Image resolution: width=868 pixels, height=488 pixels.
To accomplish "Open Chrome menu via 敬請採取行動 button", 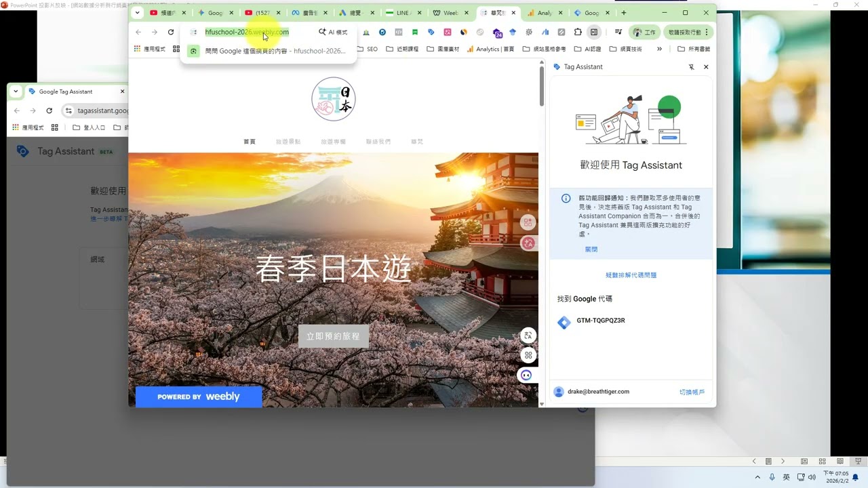I will [x=688, y=32].
